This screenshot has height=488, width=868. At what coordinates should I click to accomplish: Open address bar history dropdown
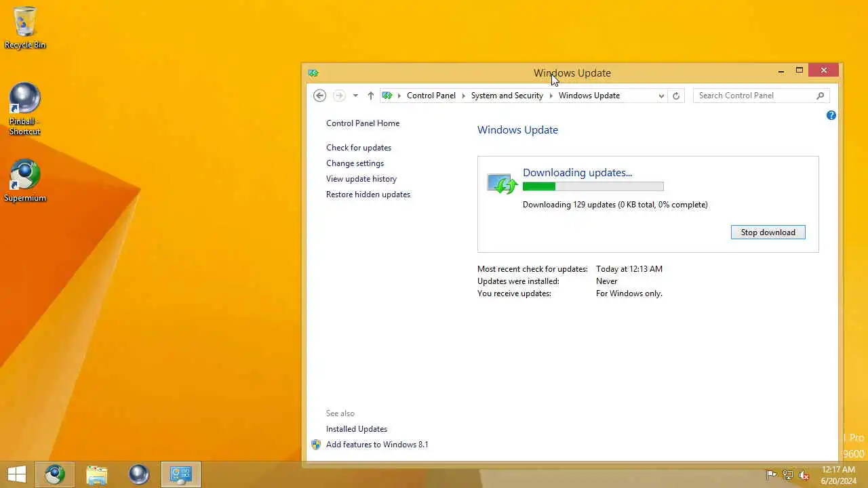click(x=661, y=96)
